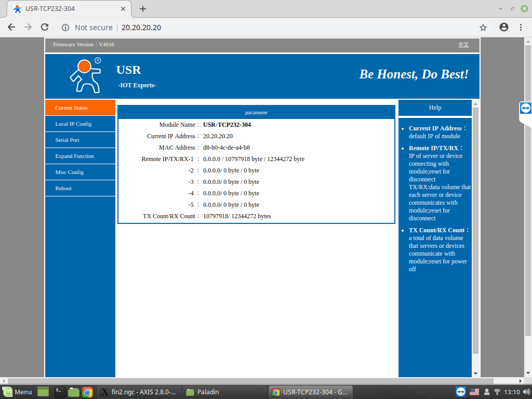Click user account tray icon

point(486,392)
